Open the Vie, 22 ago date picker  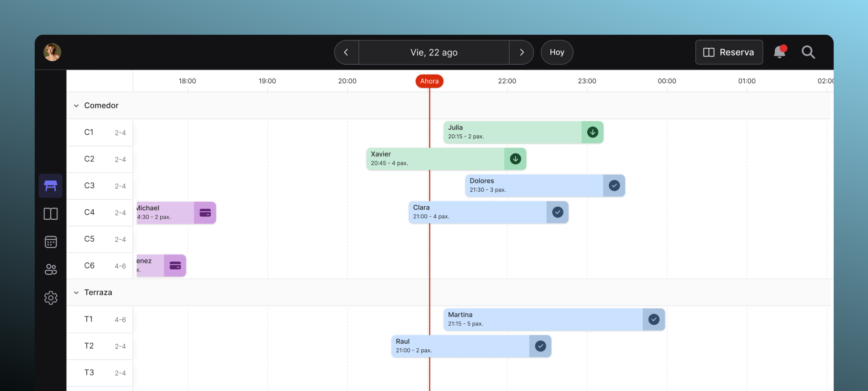pyautogui.click(x=434, y=52)
